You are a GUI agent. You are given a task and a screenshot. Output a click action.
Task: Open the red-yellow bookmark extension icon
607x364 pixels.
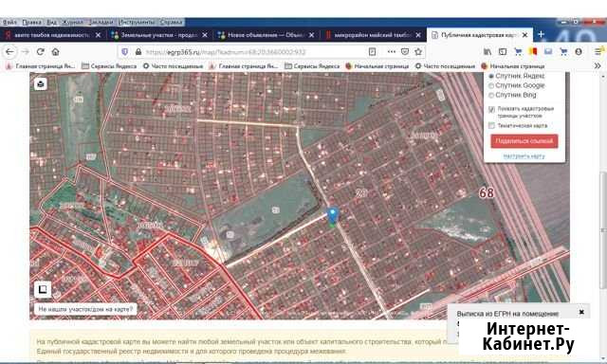[533, 51]
